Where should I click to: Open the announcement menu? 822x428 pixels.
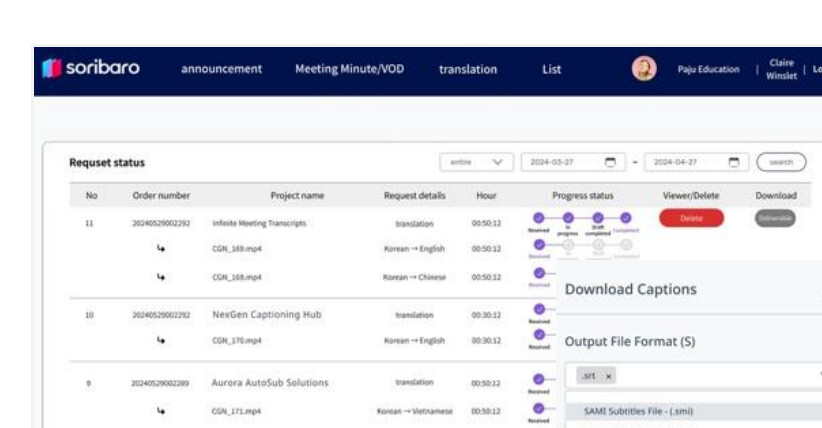221,69
